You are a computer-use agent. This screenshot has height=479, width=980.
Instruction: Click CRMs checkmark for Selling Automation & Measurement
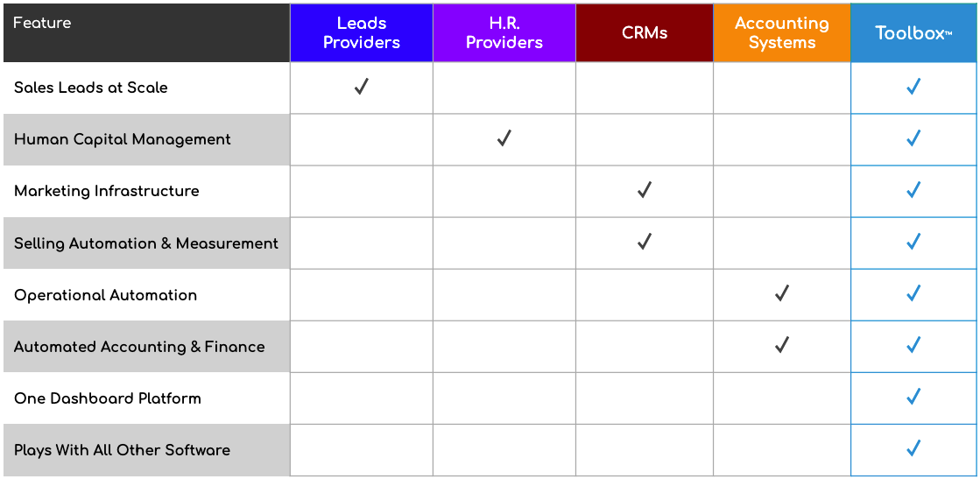tap(645, 242)
